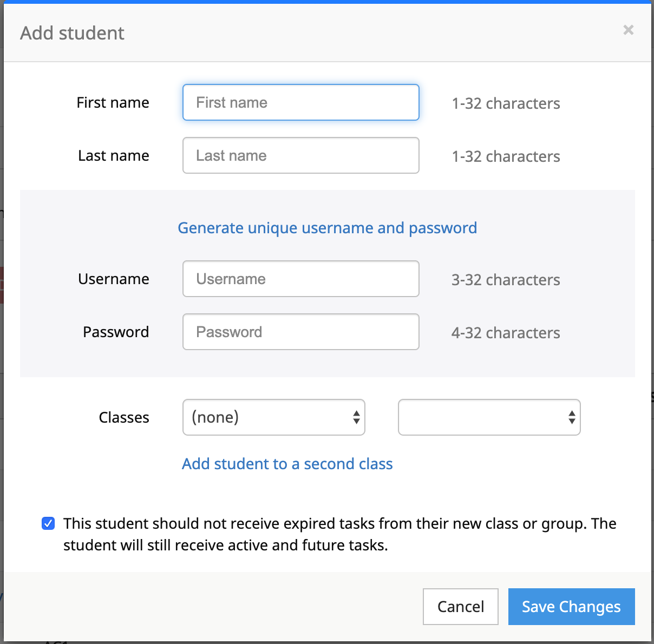Click the "Add student" dialog title
Screen dimensions: 654x644
(x=73, y=34)
